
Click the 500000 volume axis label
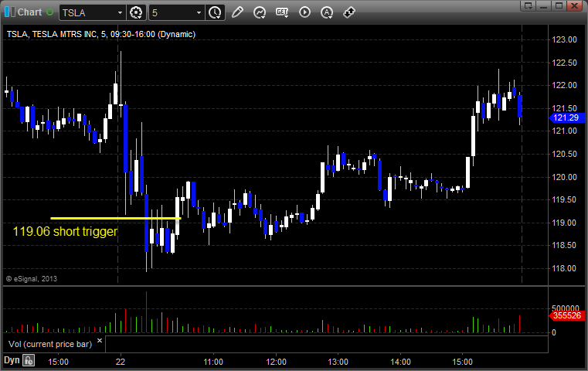click(566, 308)
